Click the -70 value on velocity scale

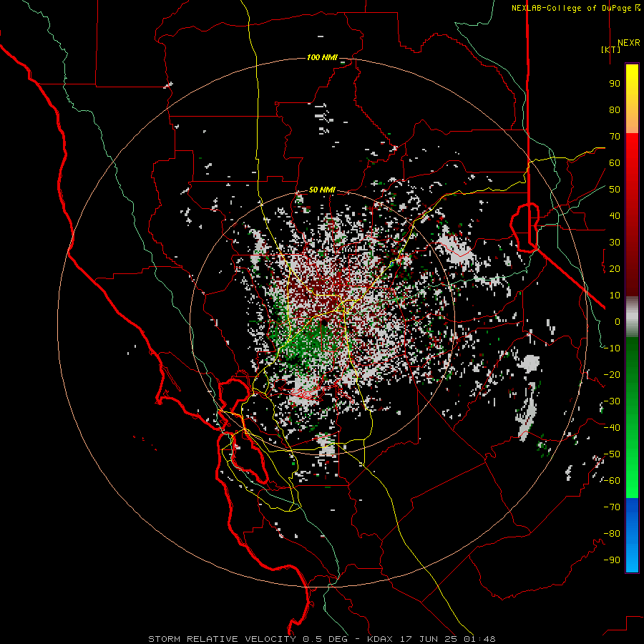pos(612,507)
